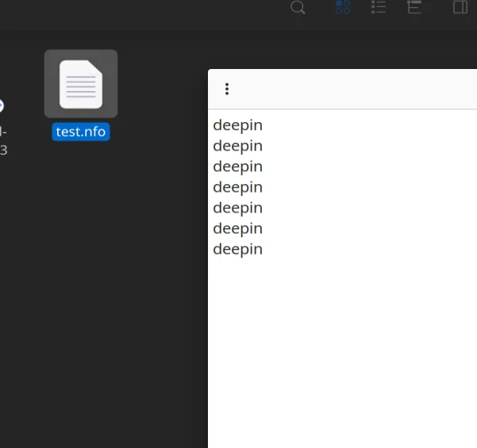Click the test.nfo filename label
The width and height of the screenshot is (477, 448).
(81, 132)
